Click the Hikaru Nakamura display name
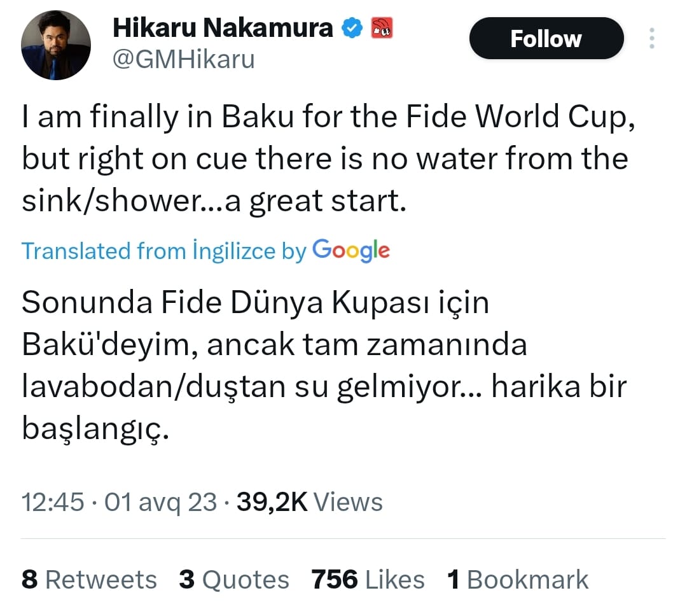Image resolution: width=687 pixels, height=616 pixels. (x=223, y=28)
